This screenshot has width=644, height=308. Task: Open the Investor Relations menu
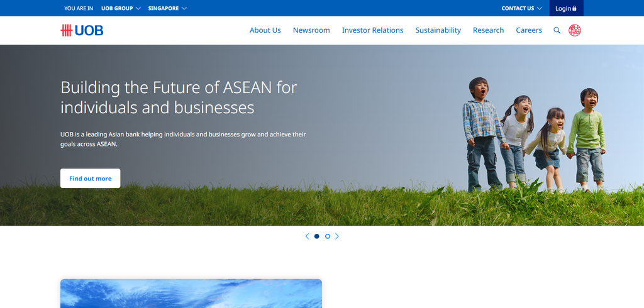(x=372, y=30)
